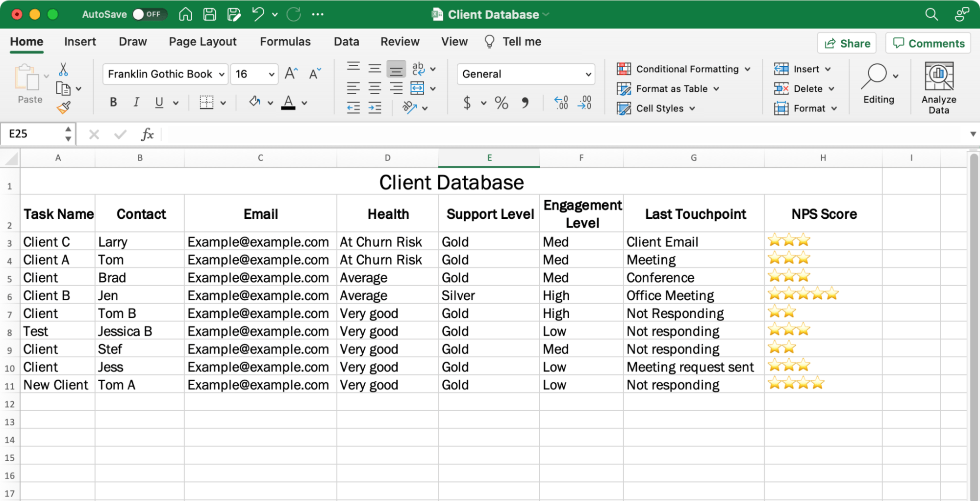Apply italic formatting
Image resolution: width=980 pixels, height=501 pixels.
point(136,102)
